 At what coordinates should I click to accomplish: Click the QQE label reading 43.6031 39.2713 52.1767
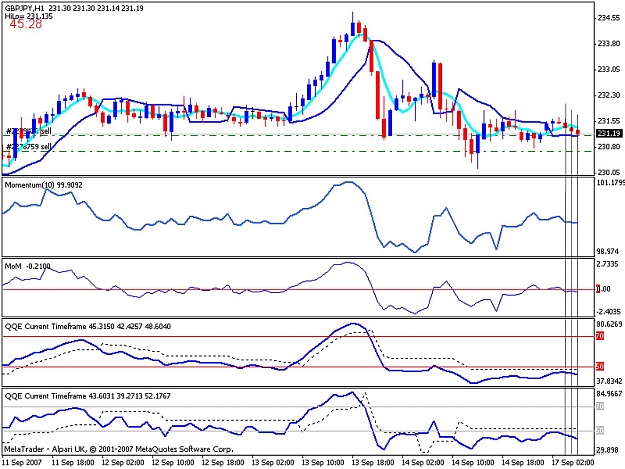tap(88, 396)
